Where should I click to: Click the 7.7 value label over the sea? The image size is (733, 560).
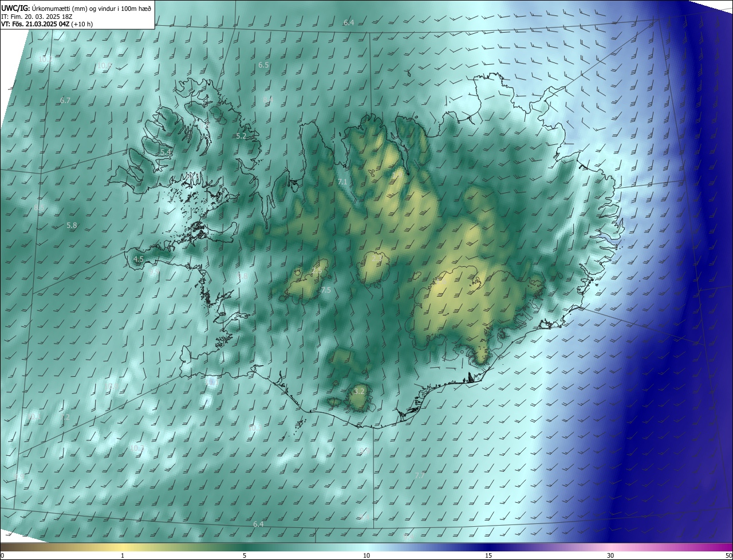pos(420,476)
